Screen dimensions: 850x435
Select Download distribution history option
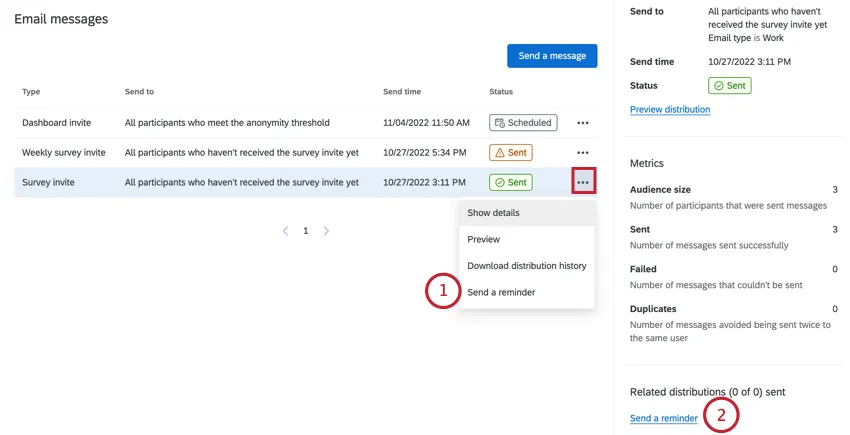tap(526, 266)
